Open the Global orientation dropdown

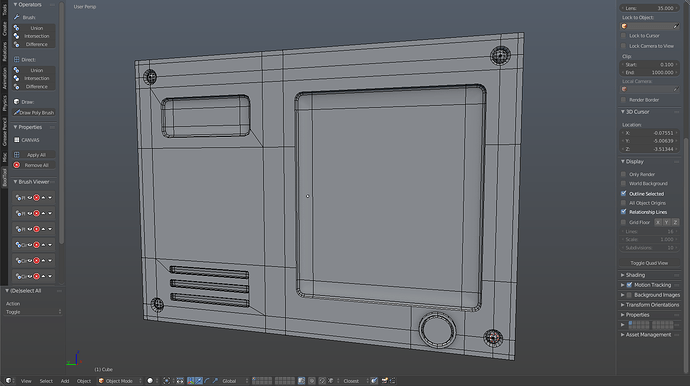coord(235,381)
